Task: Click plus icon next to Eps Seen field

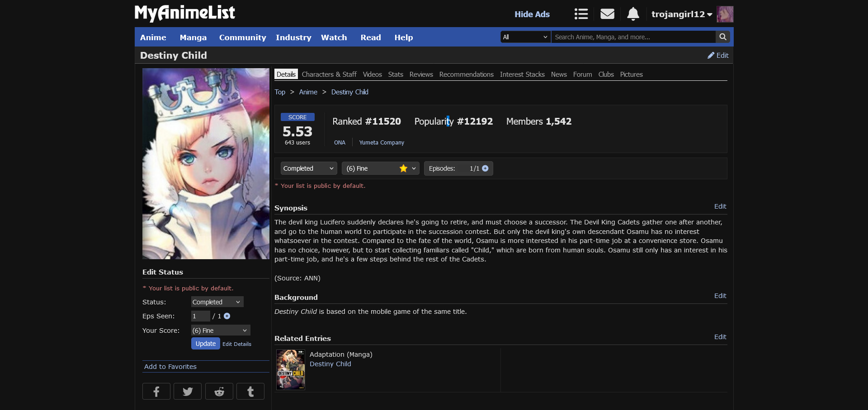Action: (x=227, y=316)
